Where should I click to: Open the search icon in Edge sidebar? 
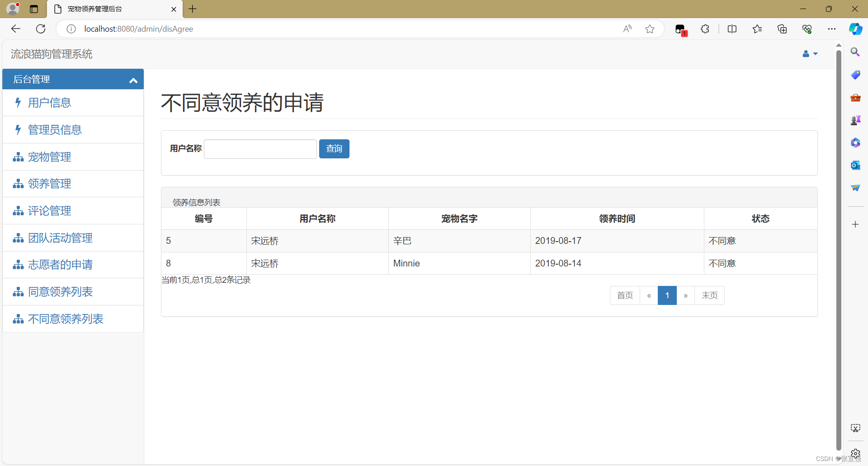855,52
